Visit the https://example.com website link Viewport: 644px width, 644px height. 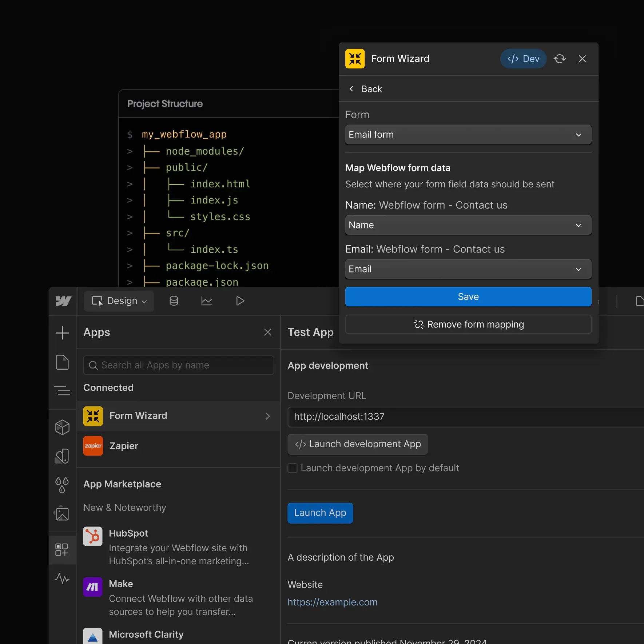pyautogui.click(x=332, y=602)
